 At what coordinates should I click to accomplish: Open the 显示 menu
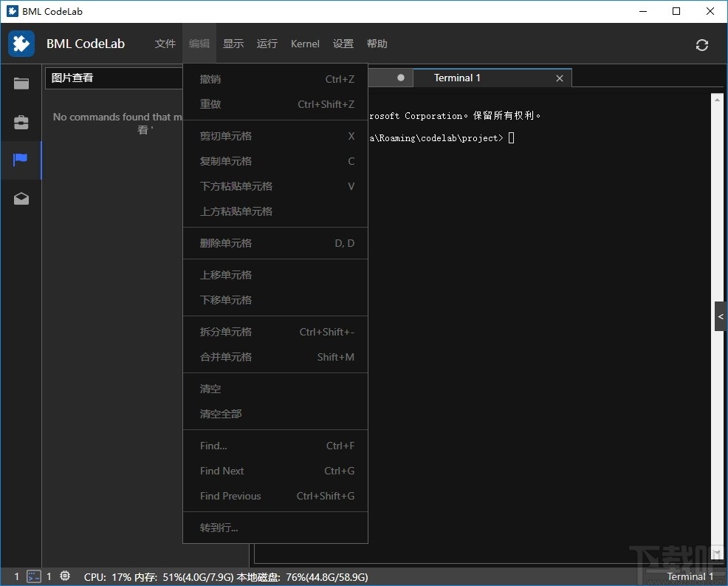coord(233,44)
